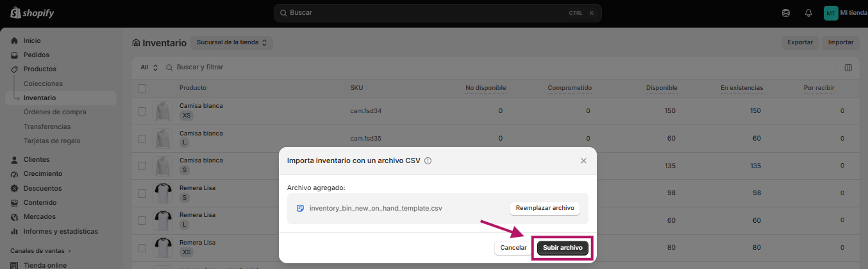Check the Camisa blanca XS row checkbox
The image size is (868, 269).
(x=142, y=111)
